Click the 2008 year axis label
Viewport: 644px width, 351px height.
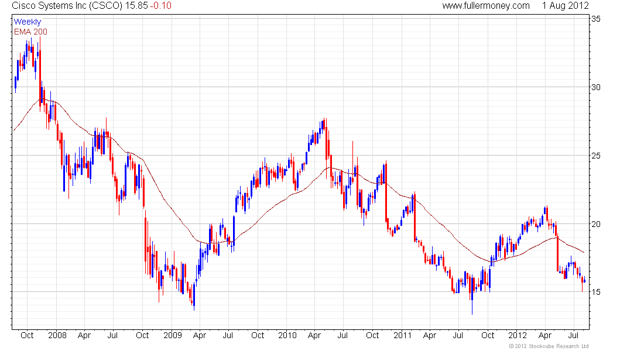click(57, 335)
